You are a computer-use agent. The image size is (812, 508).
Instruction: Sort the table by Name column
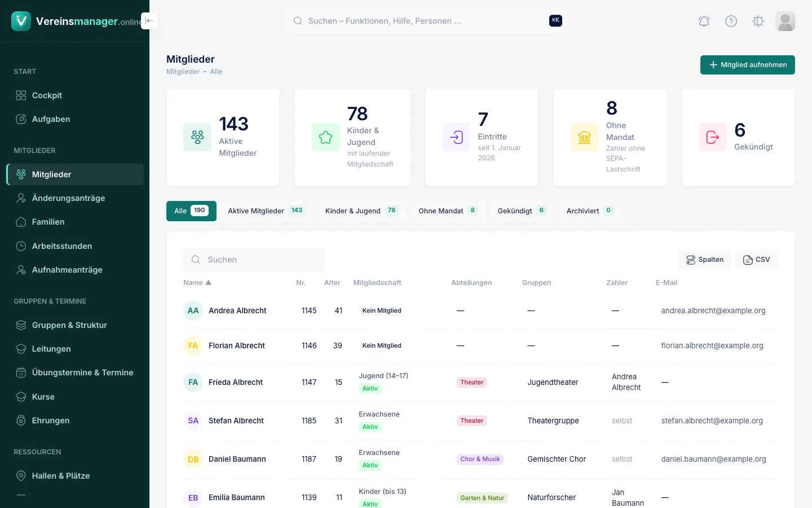tap(197, 283)
